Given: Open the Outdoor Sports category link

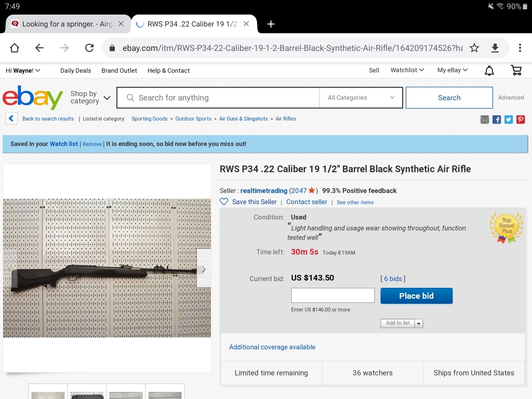Looking at the screenshot, I should (193, 119).
